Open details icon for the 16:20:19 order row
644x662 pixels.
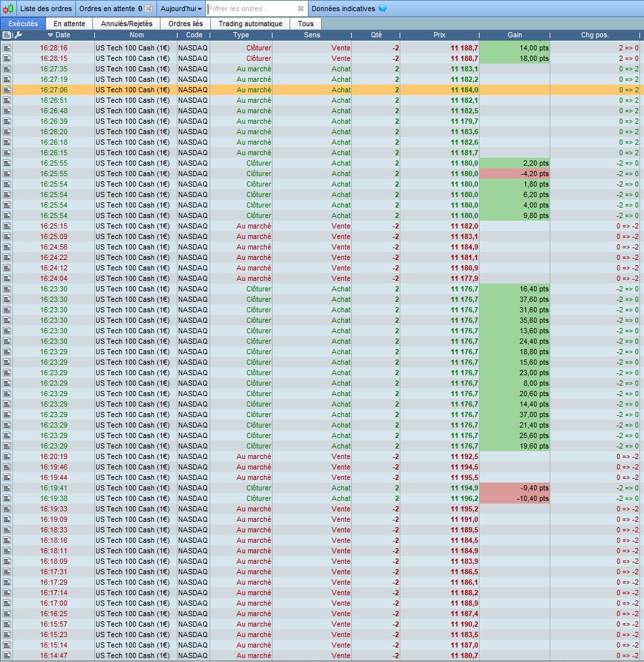[x=7, y=456]
